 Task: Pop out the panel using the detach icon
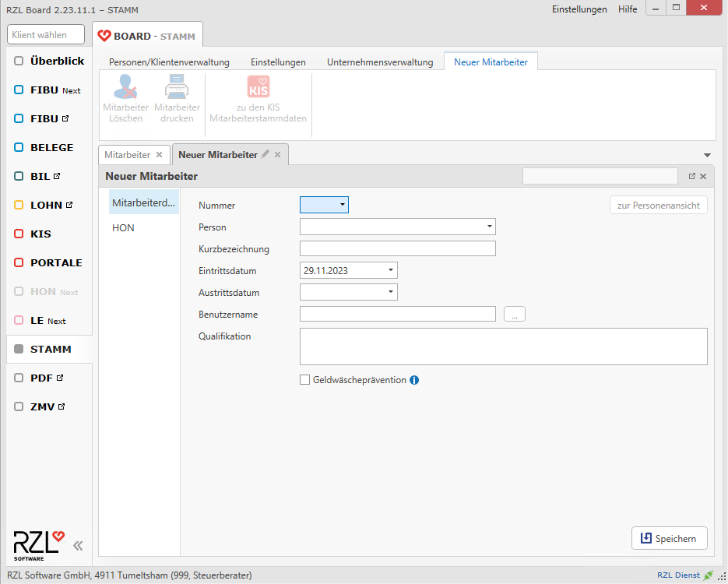click(691, 177)
